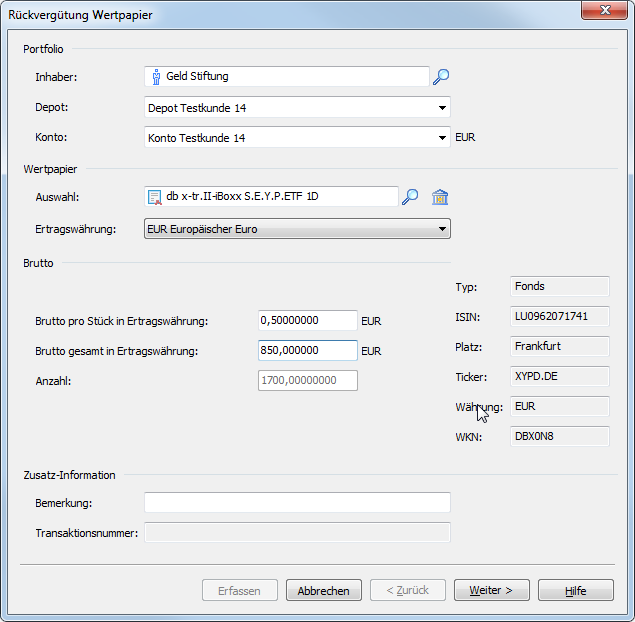Screen dimensions: 635x622
Task: Click the Bemerkung text field
Action: [297, 502]
